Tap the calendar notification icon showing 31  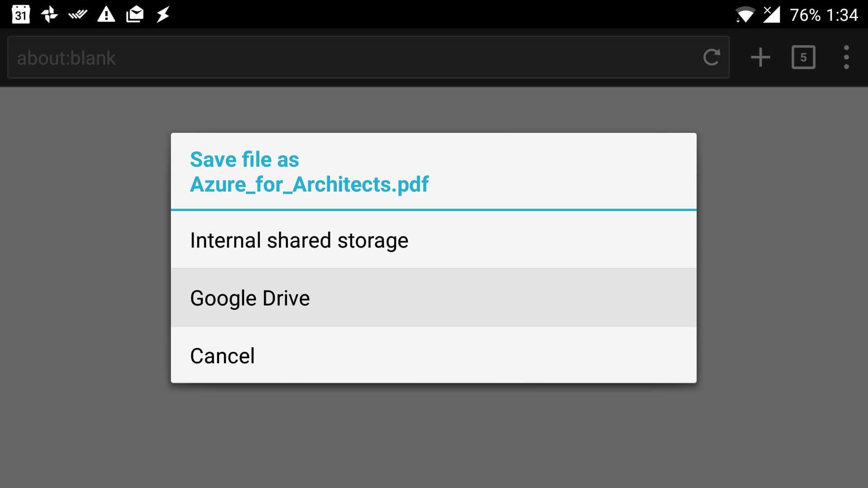click(20, 14)
